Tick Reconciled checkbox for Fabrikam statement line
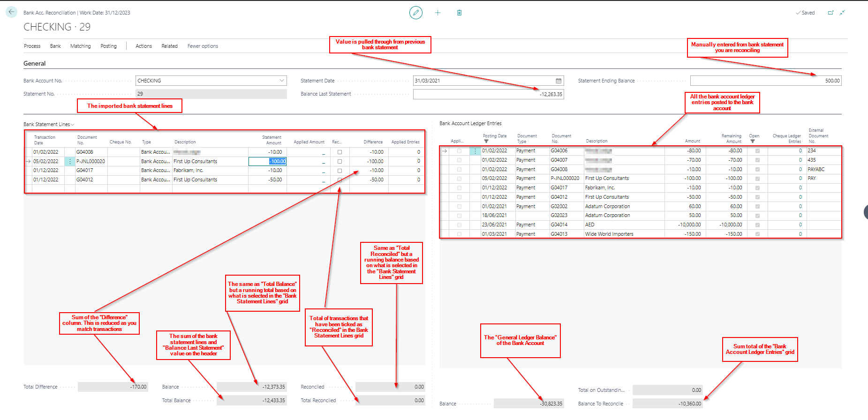 [x=340, y=171]
